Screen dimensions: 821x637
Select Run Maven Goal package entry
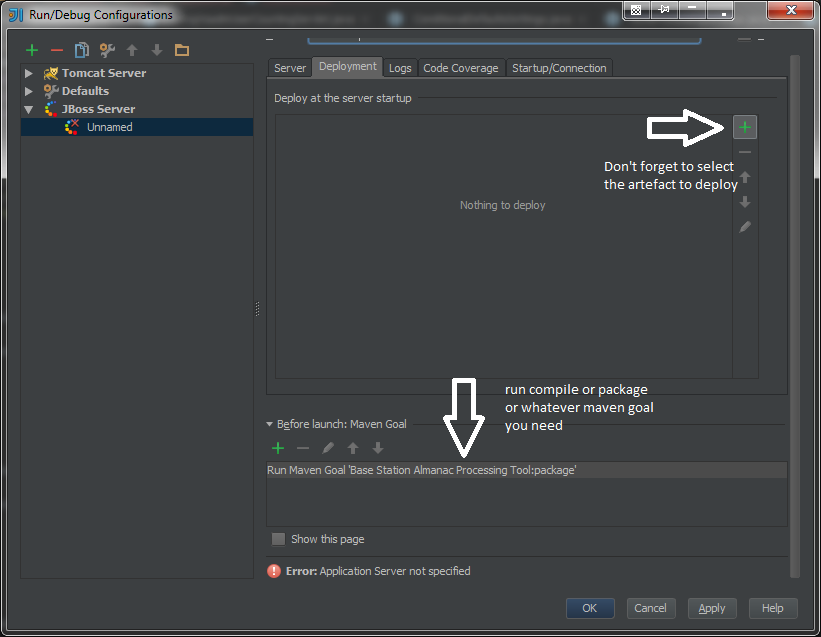click(526, 470)
